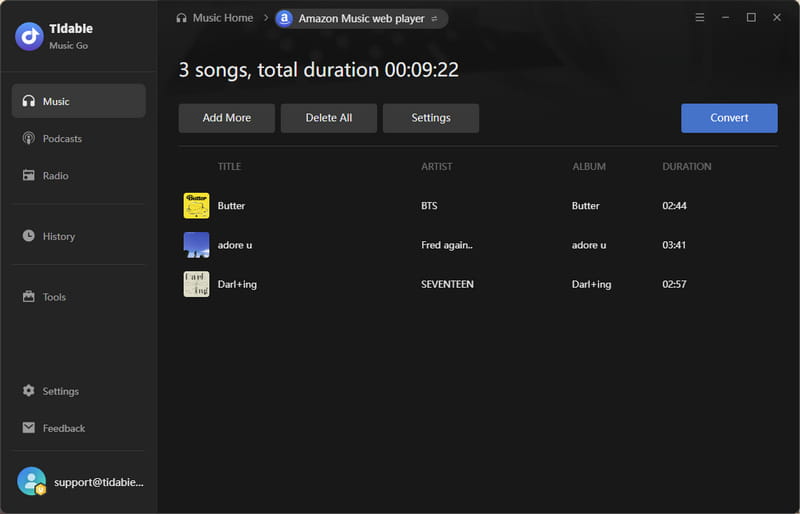This screenshot has height=514, width=800.
Task: Click the Radio icon in sidebar
Action: 29,176
